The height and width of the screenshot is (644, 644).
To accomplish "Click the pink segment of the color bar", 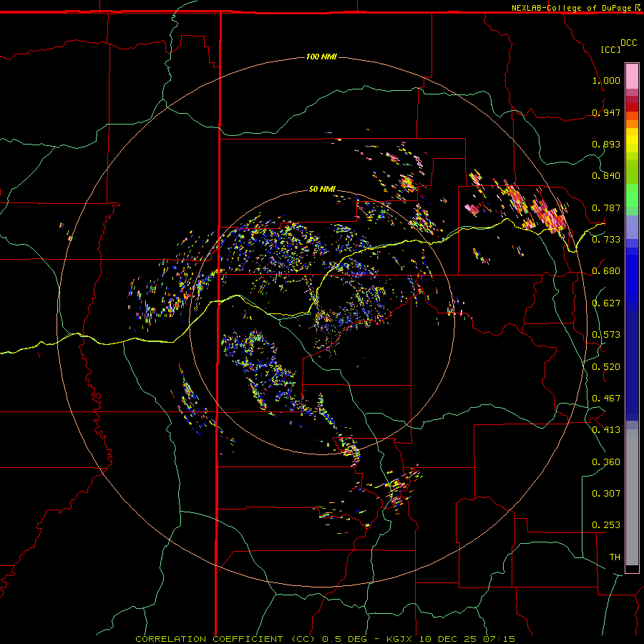I will pos(632,77).
